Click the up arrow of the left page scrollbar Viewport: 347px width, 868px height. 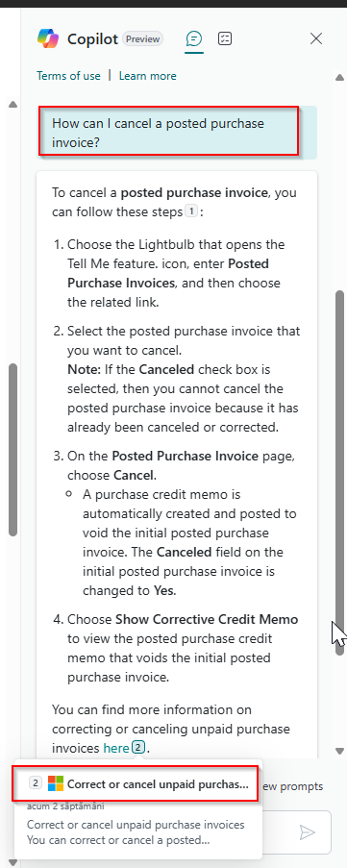[12, 104]
